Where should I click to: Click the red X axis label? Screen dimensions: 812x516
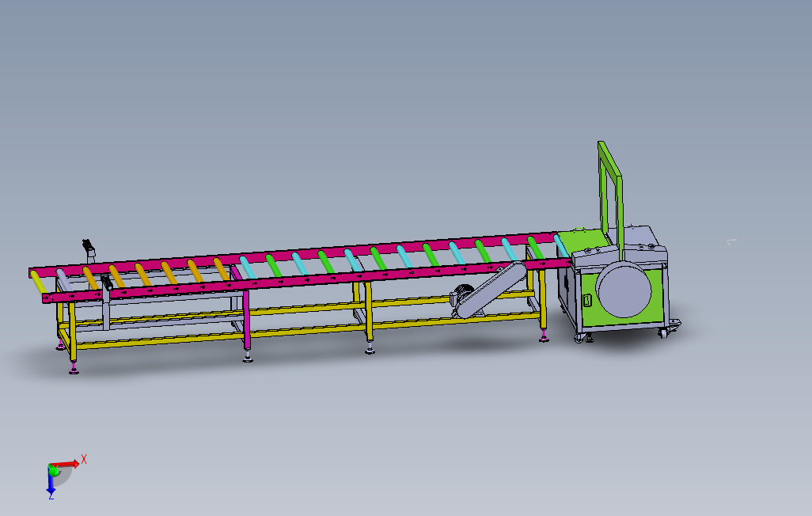point(84,459)
